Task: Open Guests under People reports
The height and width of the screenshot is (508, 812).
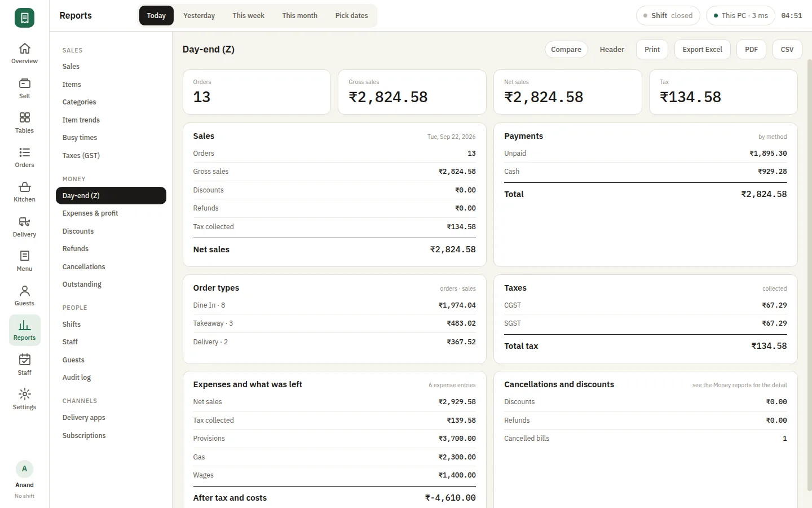Action: (x=111, y=360)
